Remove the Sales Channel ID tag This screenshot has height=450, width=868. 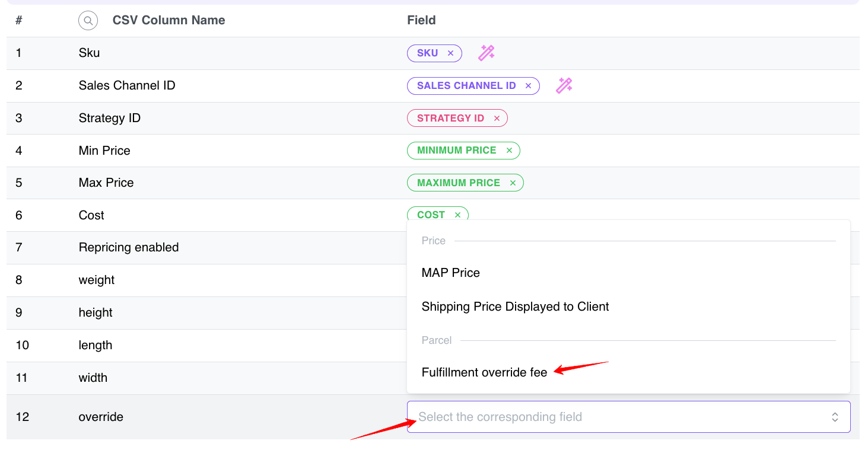coord(528,86)
